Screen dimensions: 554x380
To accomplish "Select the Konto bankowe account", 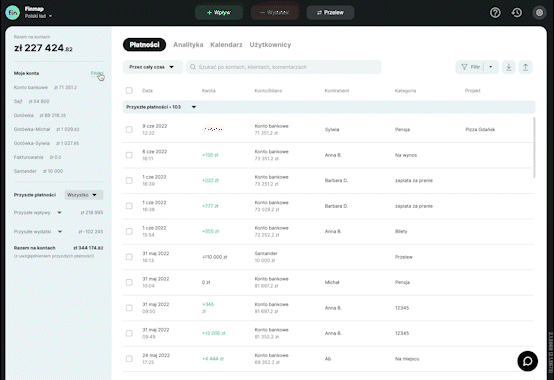I will 45,87.
